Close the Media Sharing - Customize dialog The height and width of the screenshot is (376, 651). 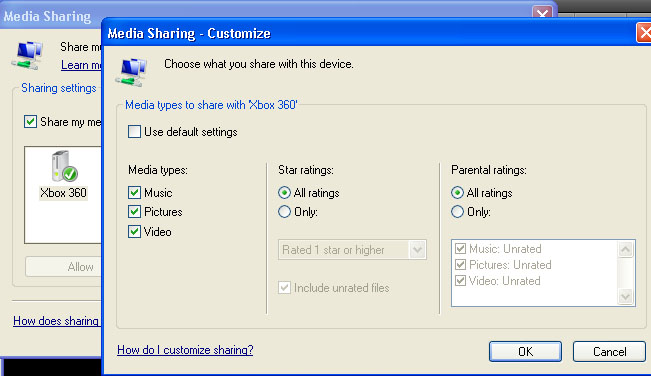tap(644, 32)
